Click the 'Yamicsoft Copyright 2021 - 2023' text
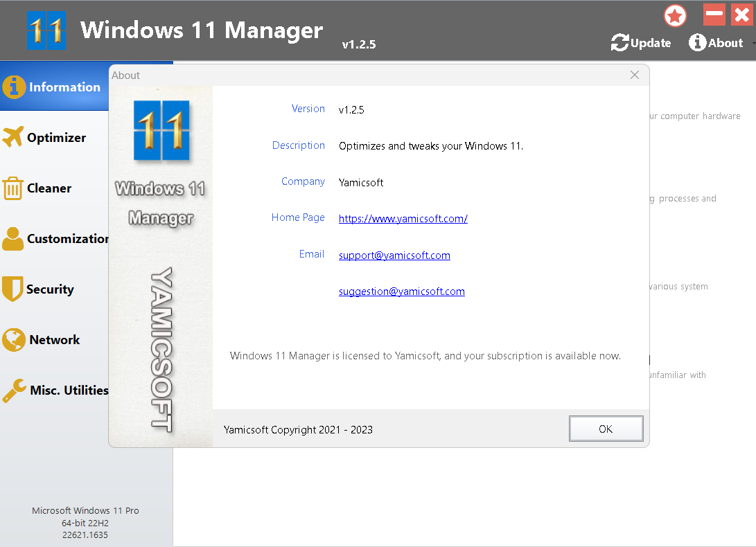Screen dimensions: 756x547 [x=298, y=430]
